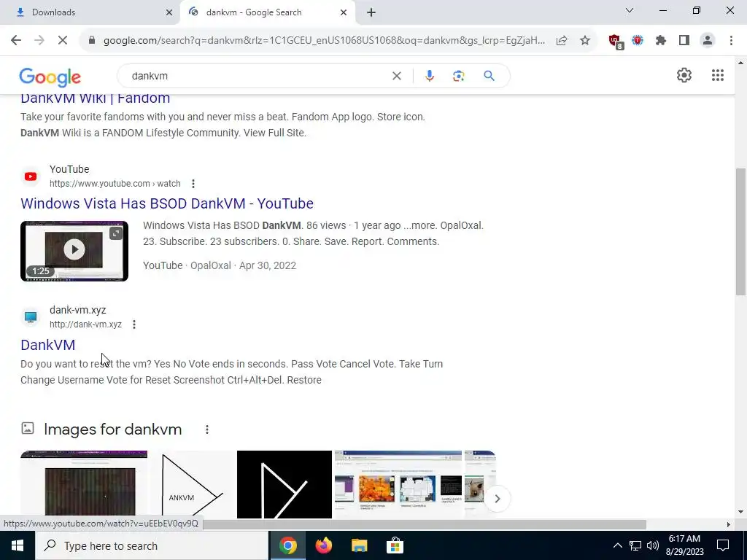The width and height of the screenshot is (747, 560).
Task: Click Chrome icon in the taskbar
Action: pyautogui.click(x=287, y=545)
